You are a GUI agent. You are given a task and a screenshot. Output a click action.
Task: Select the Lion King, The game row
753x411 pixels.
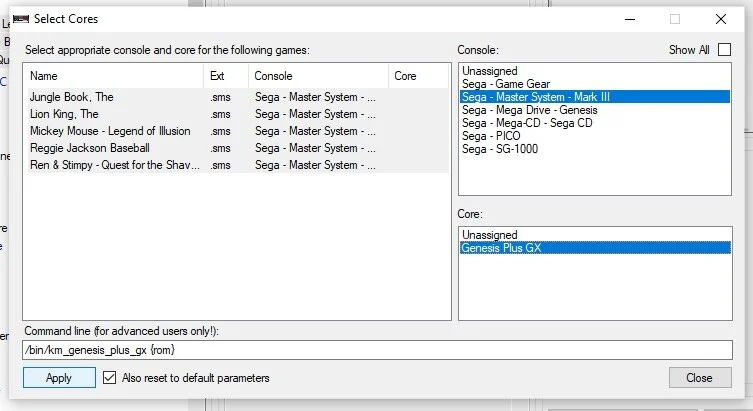coord(238,114)
